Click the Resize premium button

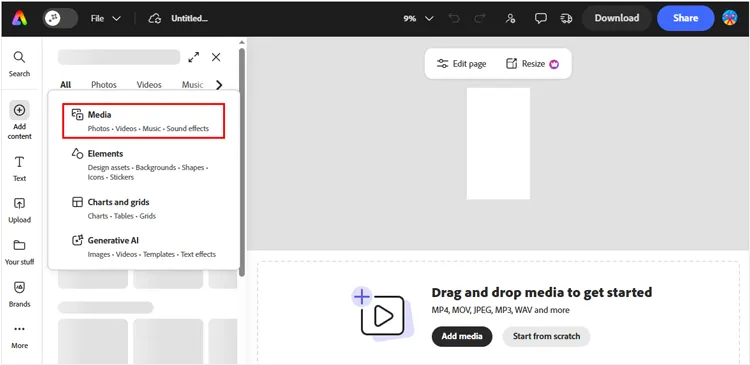pos(532,64)
